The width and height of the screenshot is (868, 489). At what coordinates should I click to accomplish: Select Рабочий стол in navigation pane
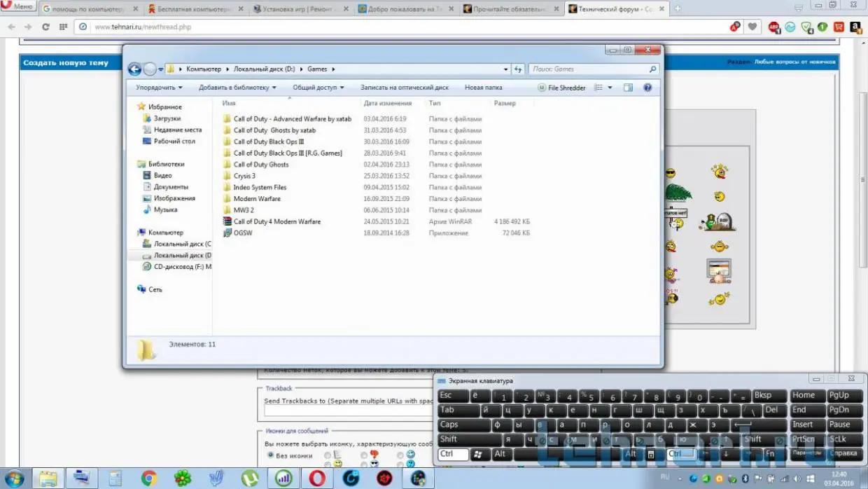(x=174, y=141)
